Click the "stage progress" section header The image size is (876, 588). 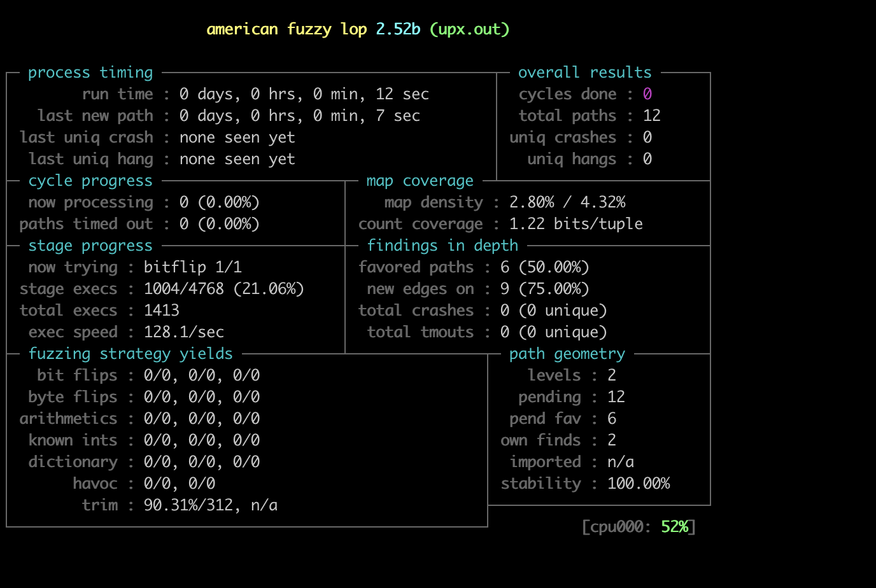coord(90,246)
